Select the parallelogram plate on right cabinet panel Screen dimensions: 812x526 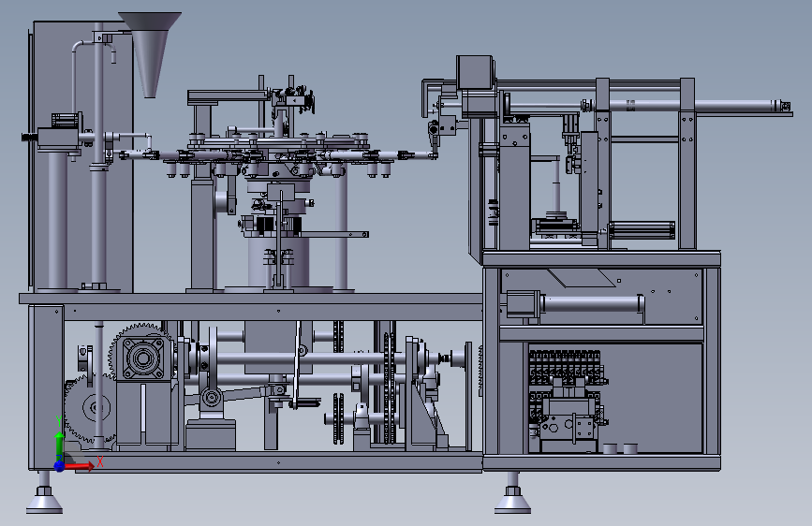(x=583, y=277)
